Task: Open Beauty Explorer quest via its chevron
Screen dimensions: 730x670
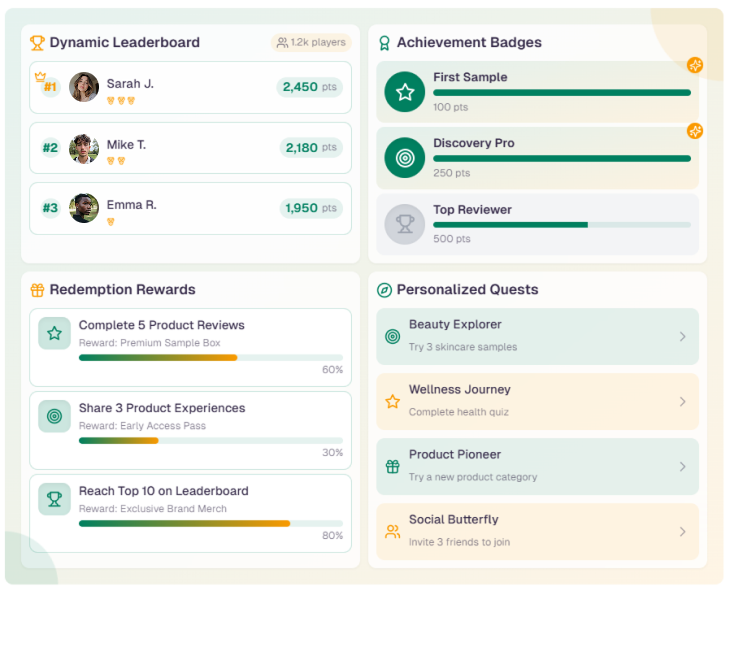Action: 683,337
